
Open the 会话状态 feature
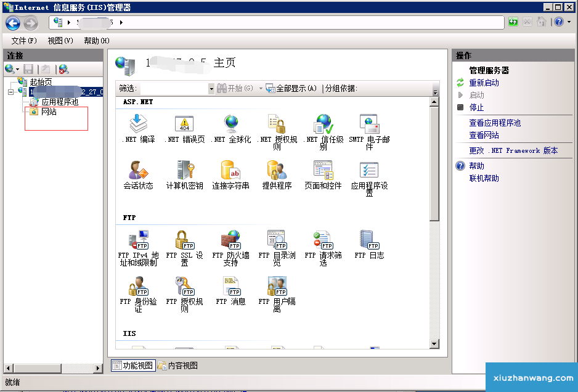tap(139, 175)
